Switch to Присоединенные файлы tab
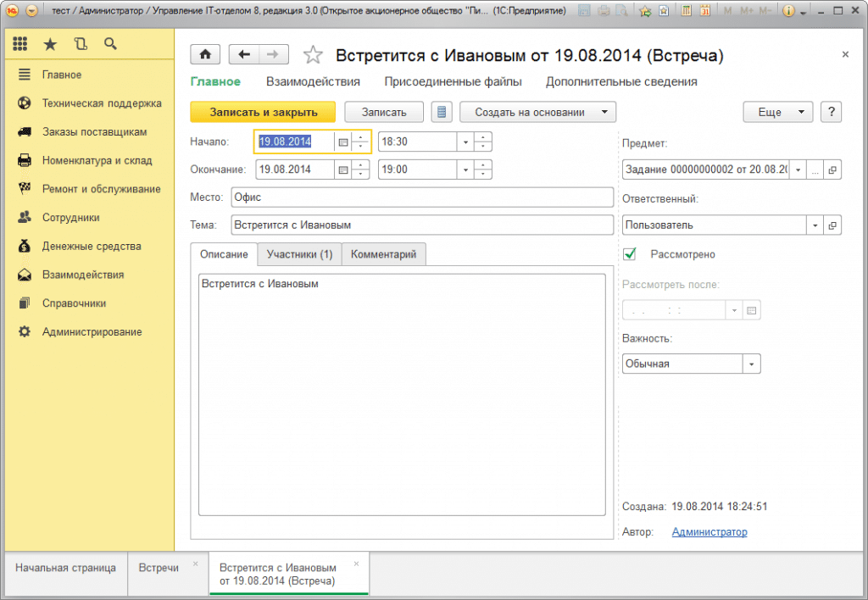868x600 pixels. (x=453, y=81)
